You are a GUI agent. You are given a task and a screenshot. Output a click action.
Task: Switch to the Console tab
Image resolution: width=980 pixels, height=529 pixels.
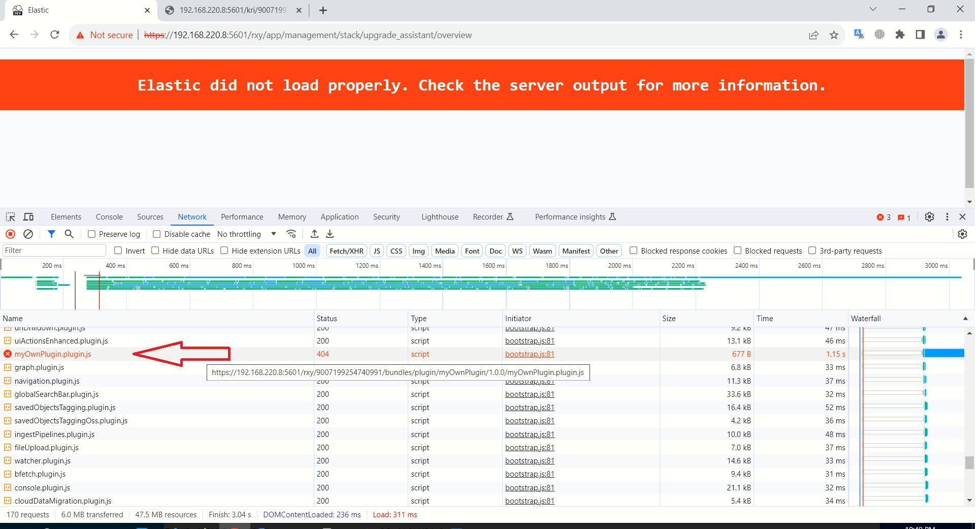point(109,217)
